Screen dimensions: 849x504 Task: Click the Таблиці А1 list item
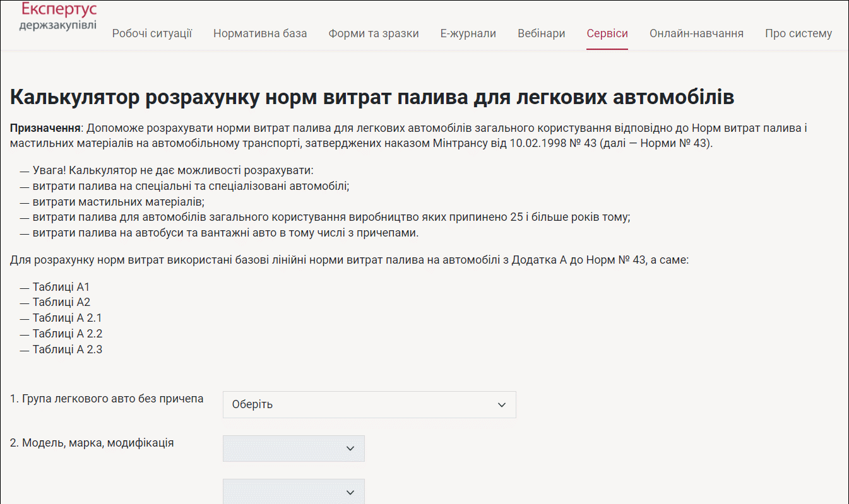click(x=61, y=287)
